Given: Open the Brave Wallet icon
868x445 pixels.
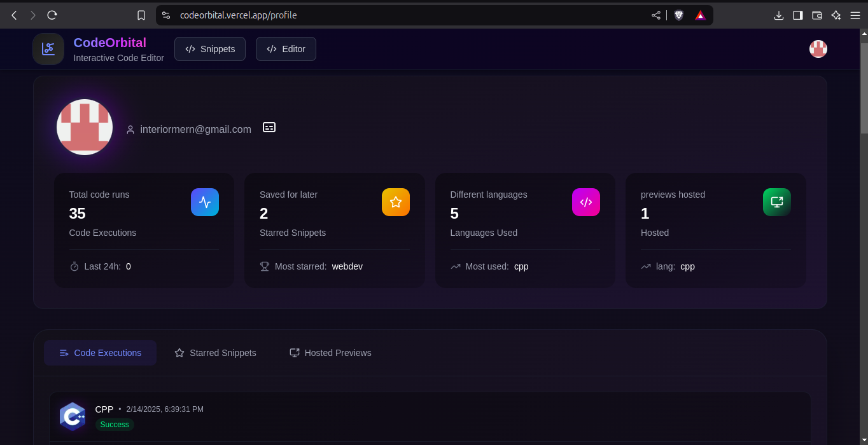Looking at the screenshot, I should coord(817,15).
